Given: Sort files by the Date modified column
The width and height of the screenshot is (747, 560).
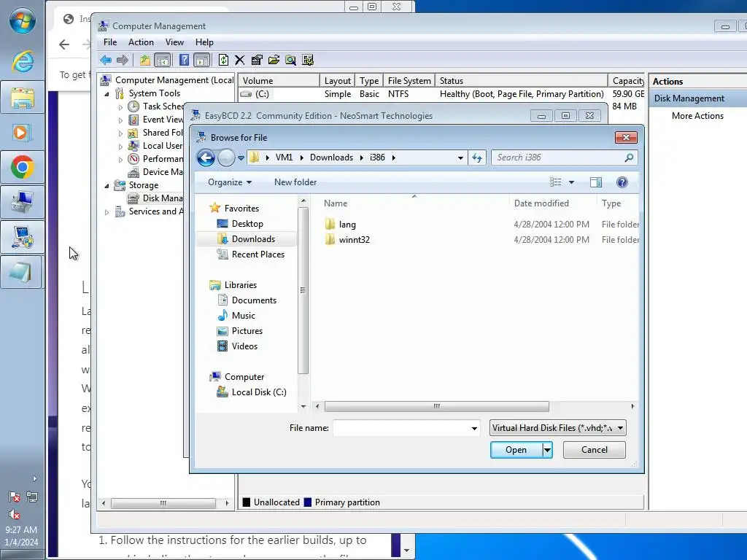Looking at the screenshot, I should click(x=541, y=203).
